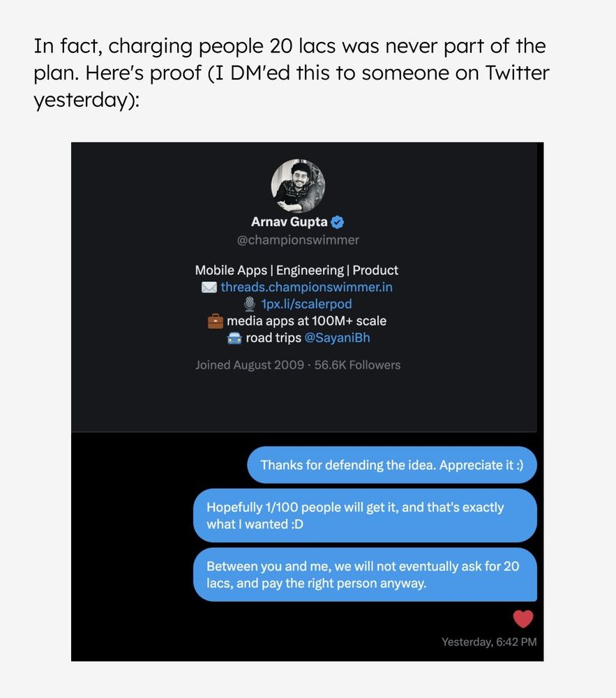Select the @championswimmer handle
Viewport: 616px width, 698px height.
point(298,240)
